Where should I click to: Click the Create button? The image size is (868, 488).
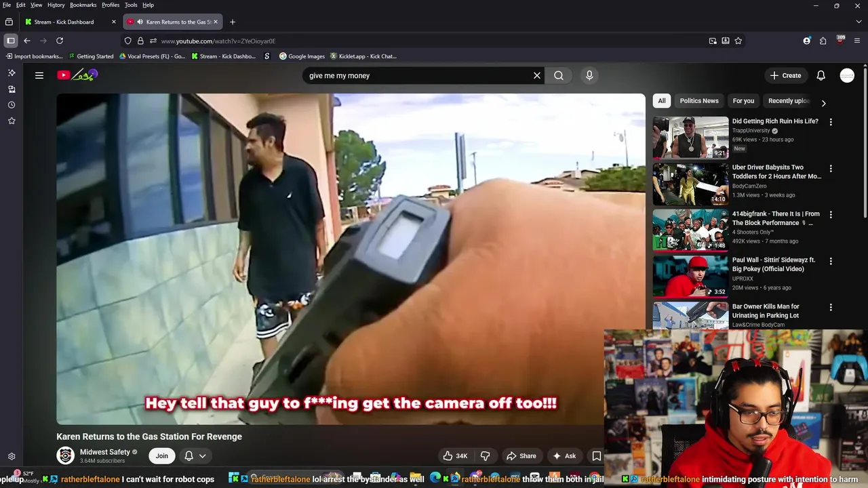[x=786, y=75]
